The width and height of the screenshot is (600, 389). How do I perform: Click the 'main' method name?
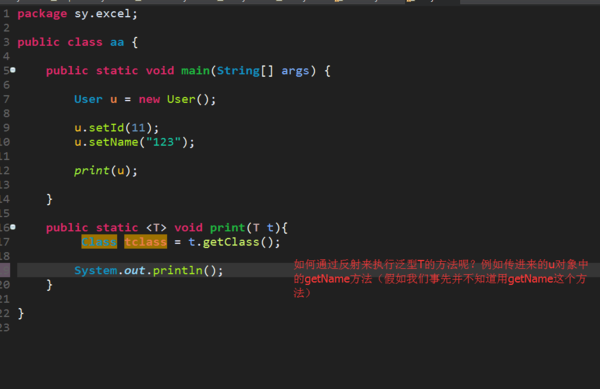196,71
